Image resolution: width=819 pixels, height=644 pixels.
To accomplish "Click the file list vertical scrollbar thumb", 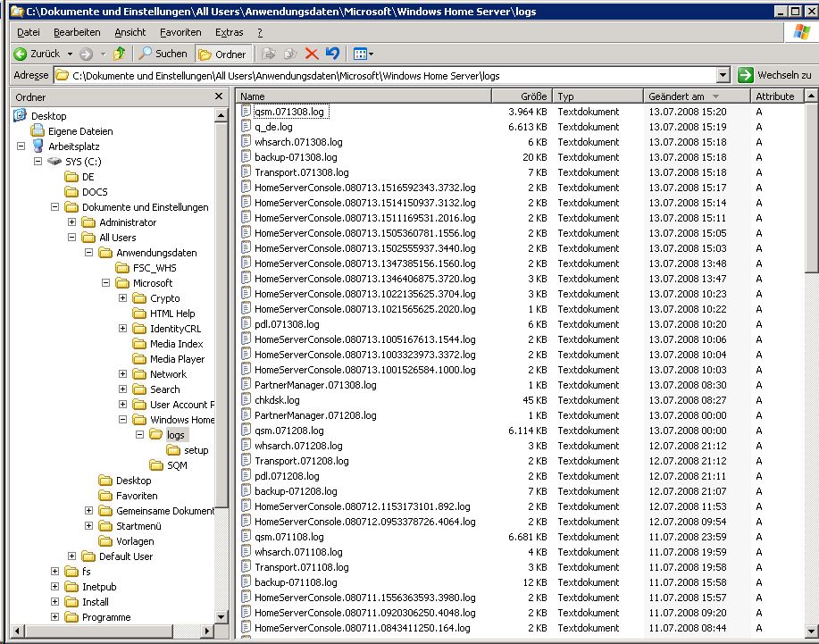I will click(811, 187).
